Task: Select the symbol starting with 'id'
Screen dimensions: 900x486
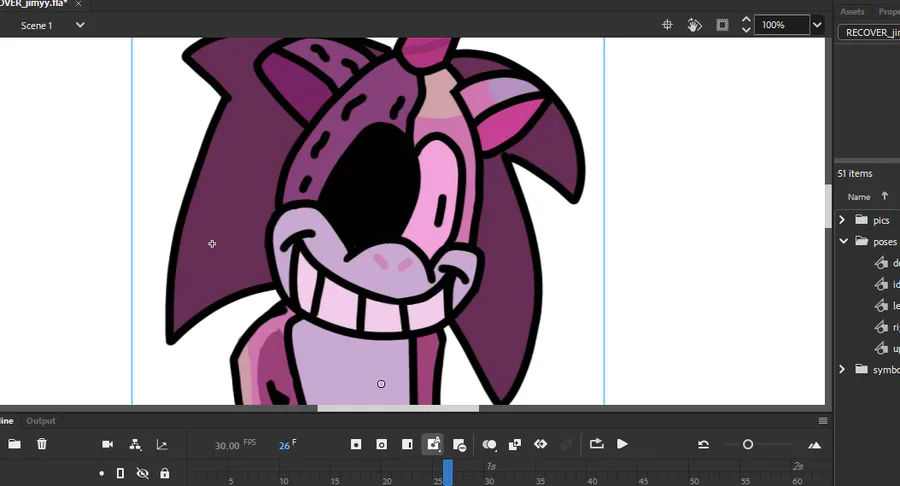Action: click(x=886, y=285)
